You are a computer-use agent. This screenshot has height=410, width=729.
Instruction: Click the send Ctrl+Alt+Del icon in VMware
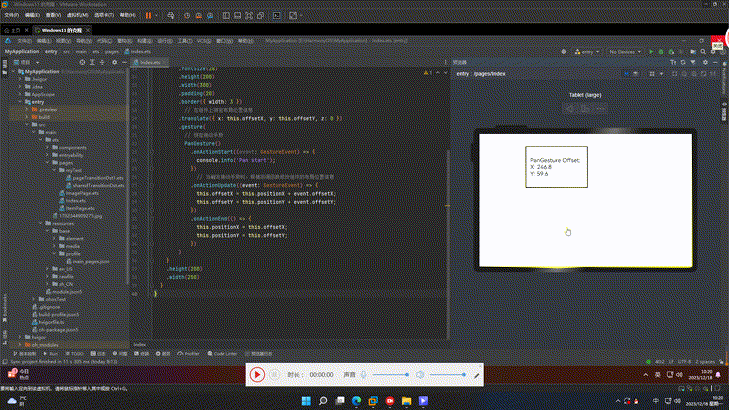click(x=171, y=15)
